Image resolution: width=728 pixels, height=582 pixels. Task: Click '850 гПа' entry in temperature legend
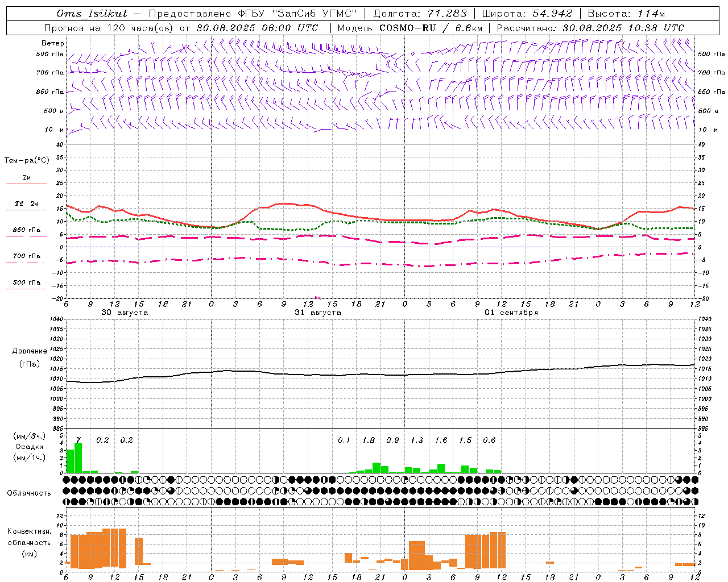[x=27, y=230]
